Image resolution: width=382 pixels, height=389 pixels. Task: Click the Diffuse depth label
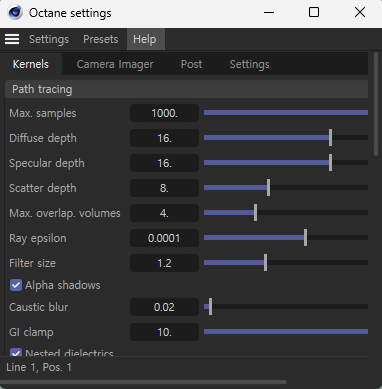pos(43,138)
